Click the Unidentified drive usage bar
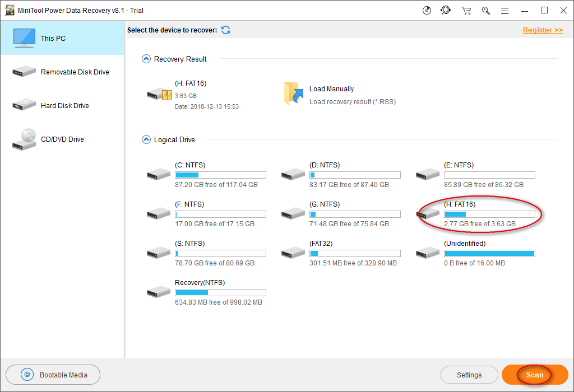 pos(489,254)
